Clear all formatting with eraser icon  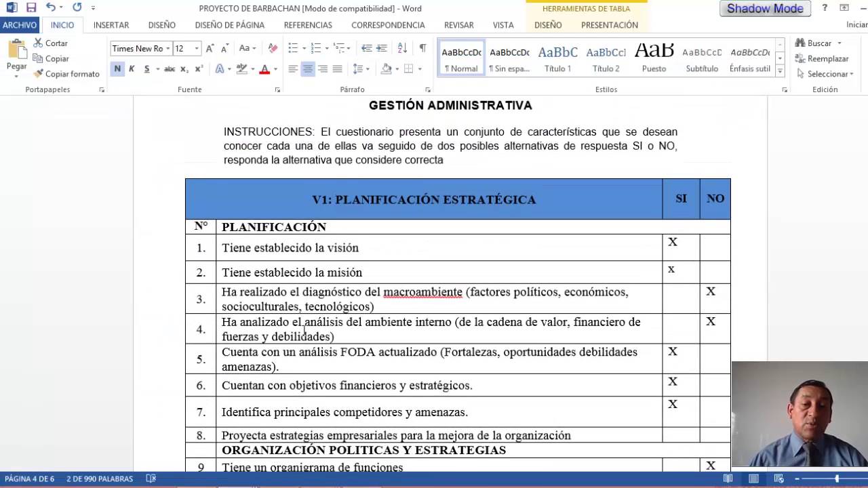coord(273,48)
